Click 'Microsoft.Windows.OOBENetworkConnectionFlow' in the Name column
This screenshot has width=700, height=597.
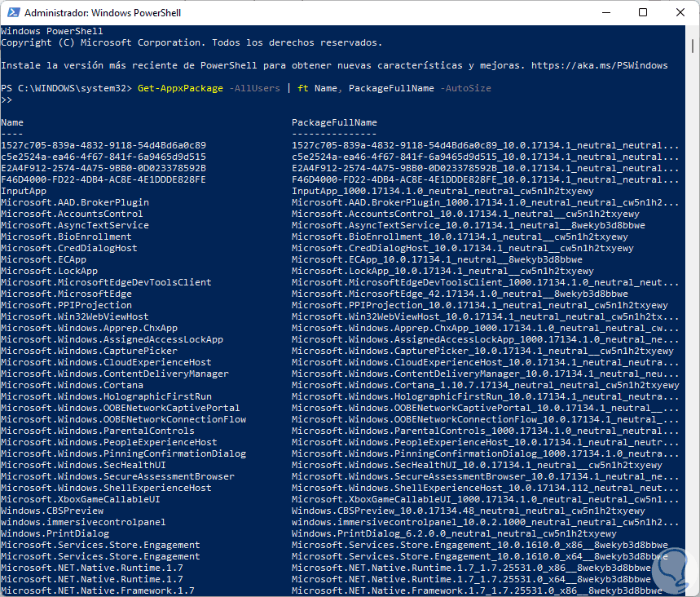124,419
